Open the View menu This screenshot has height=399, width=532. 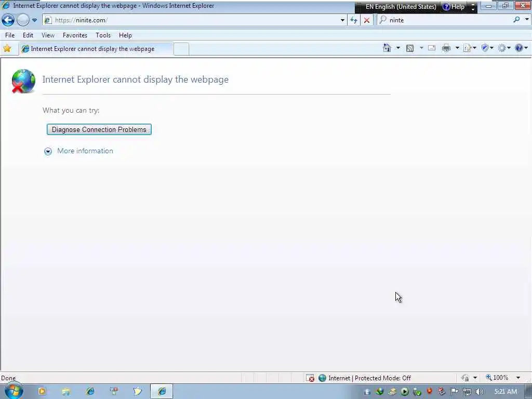(x=48, y=35)
